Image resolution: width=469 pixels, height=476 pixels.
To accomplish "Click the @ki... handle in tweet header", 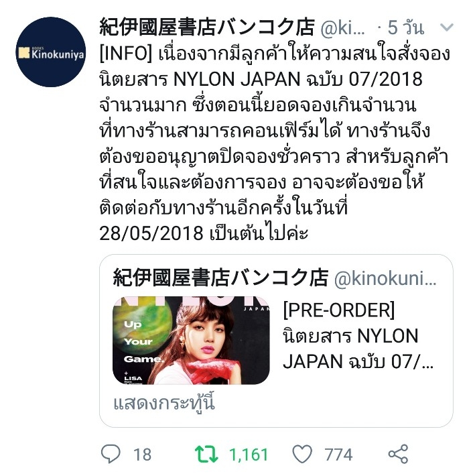I will (x=342, y=28).
